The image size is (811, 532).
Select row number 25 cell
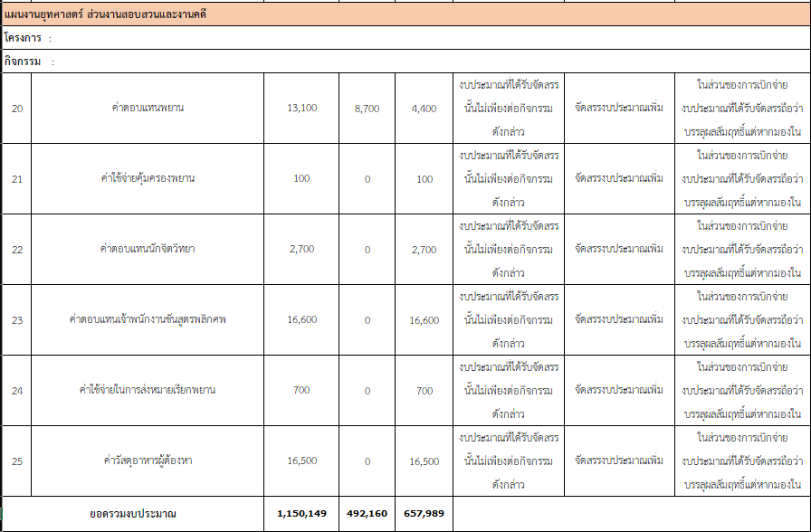tap(16, 461)
